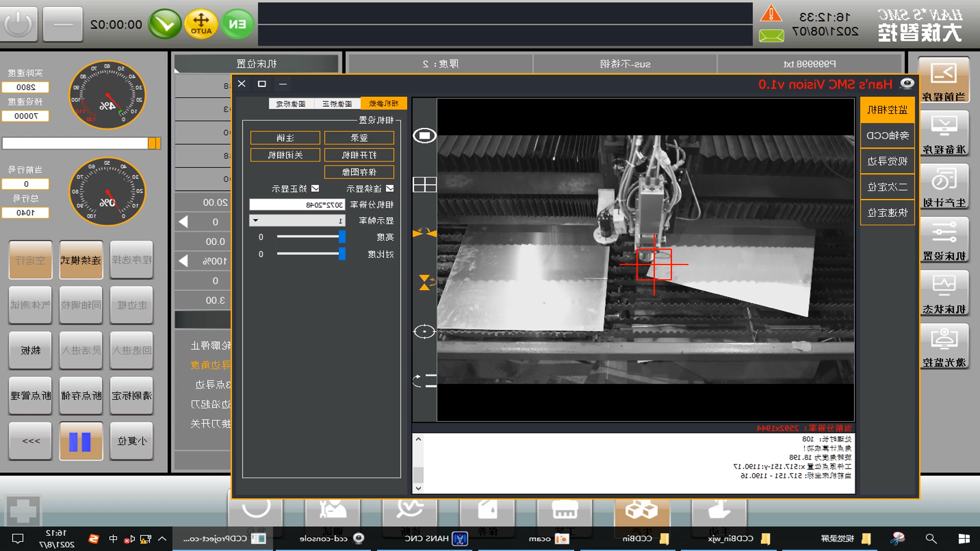Image resolution: width=980 pixels, height=551 pixels.
Task: Click the horizontal flip mirror icon
Action: (424, 233)
